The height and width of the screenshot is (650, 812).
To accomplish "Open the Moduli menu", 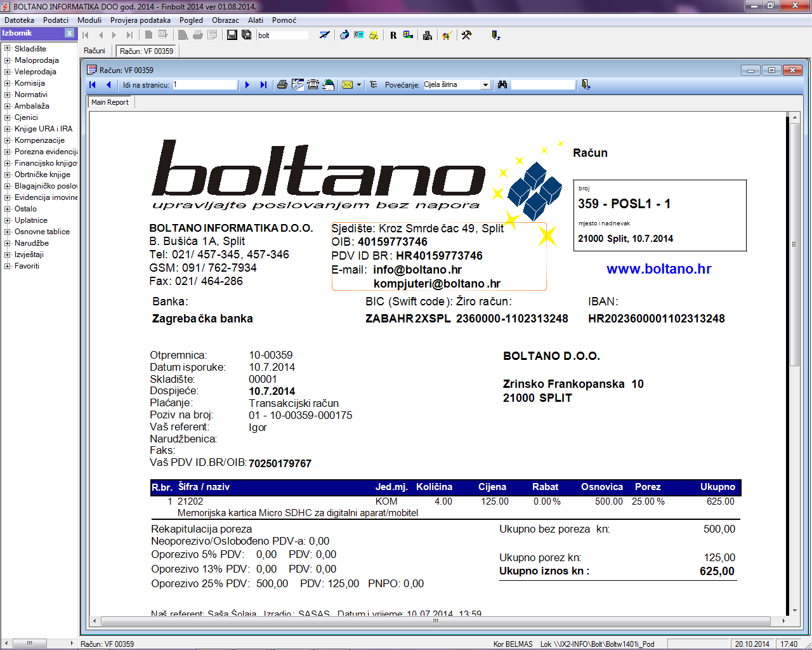I will click(x=89, y=20).
